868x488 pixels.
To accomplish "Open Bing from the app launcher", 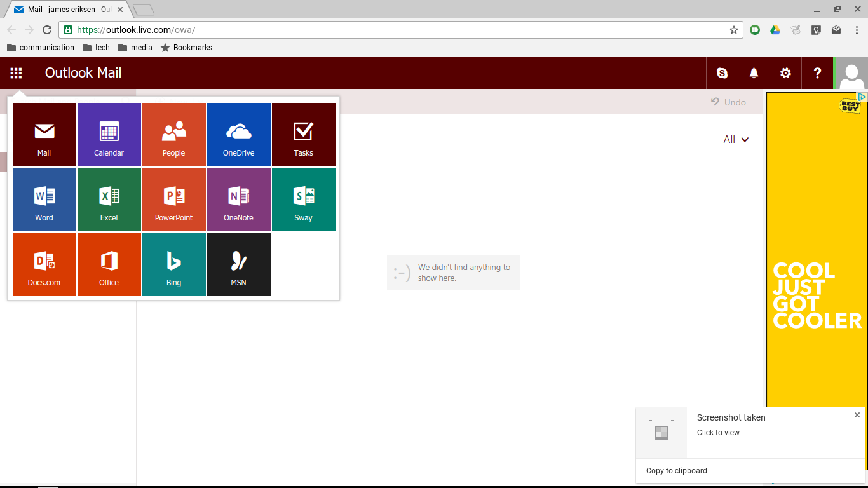I will 174,264.
